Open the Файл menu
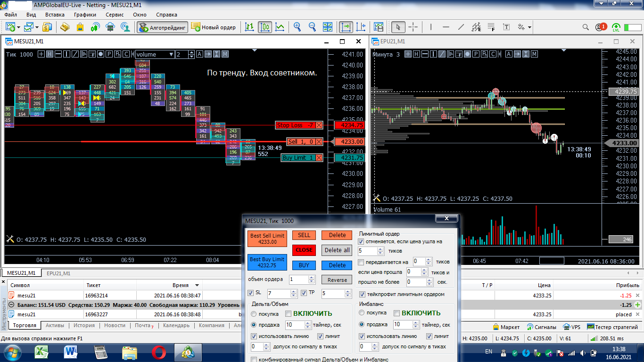This screenshot has height=362, width=644. pyautogui.click(x=10, y=15)
